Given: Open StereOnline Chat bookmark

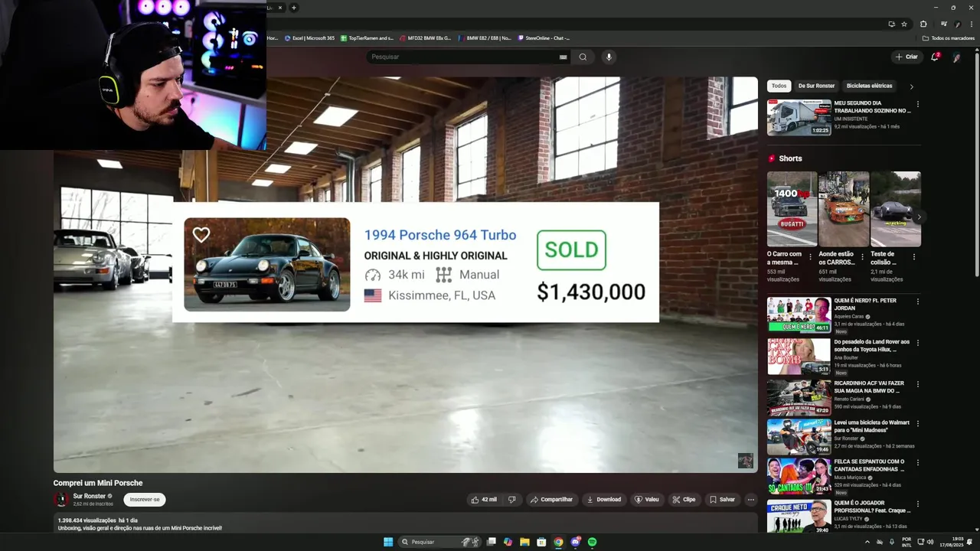Looking at the screenshot, I should (544, 37).
